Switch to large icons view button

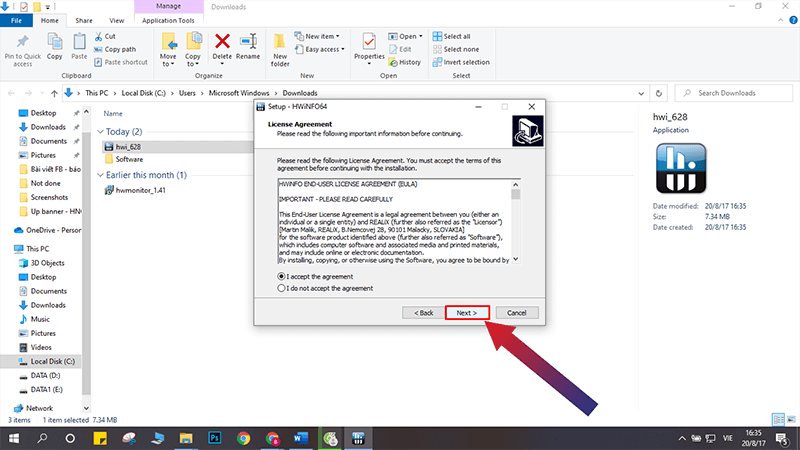coord(791,420)
